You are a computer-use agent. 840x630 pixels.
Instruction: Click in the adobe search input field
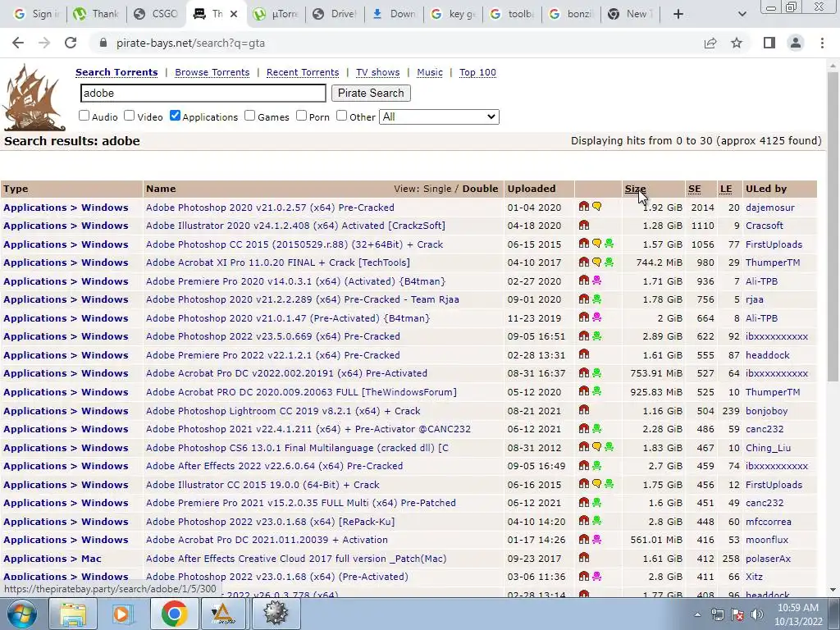tap(203, 93)
